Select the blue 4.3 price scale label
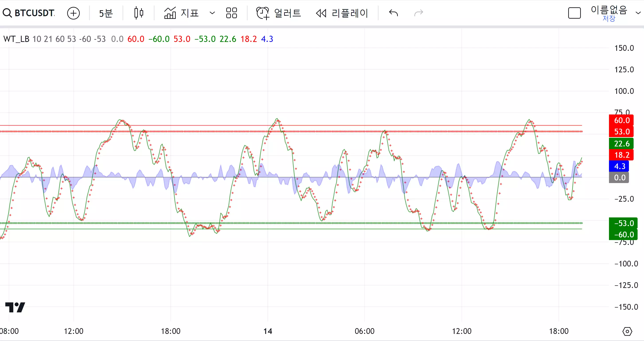Screen dimensions: 644x341 tap(619, 166)
